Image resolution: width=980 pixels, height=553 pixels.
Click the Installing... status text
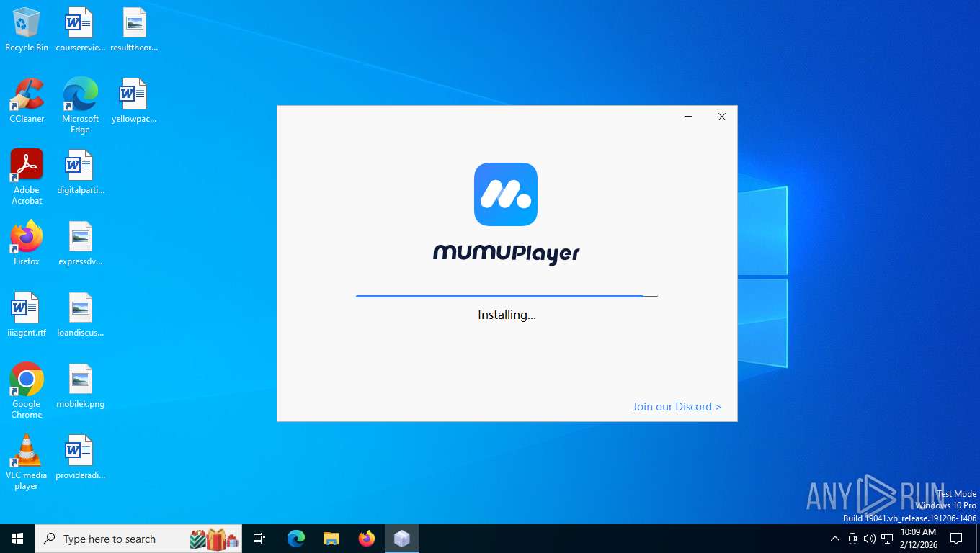point(507,315)
